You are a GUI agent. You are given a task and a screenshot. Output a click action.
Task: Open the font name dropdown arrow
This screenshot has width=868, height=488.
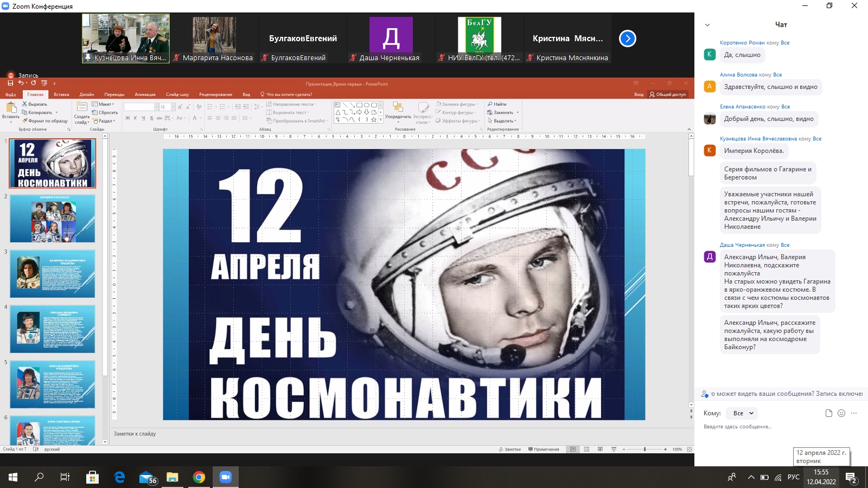pyautogui.click(x=156, y=107)
